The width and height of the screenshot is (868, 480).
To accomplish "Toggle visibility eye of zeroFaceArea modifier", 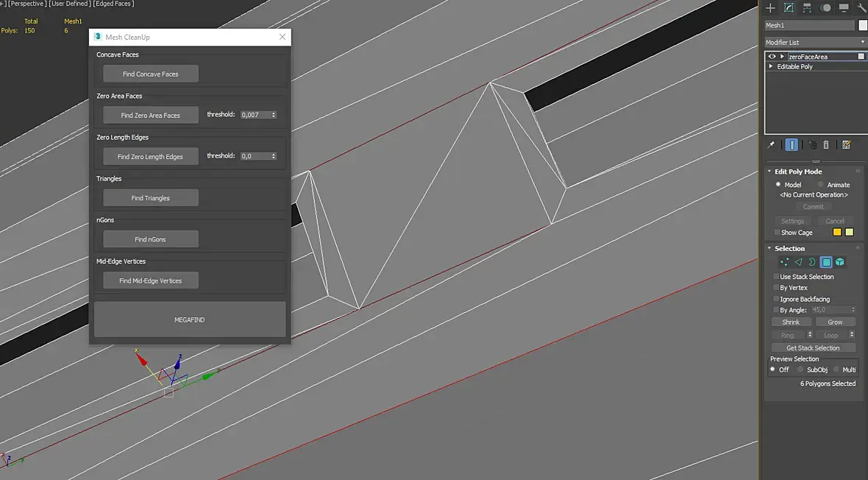I will (772, 57).
